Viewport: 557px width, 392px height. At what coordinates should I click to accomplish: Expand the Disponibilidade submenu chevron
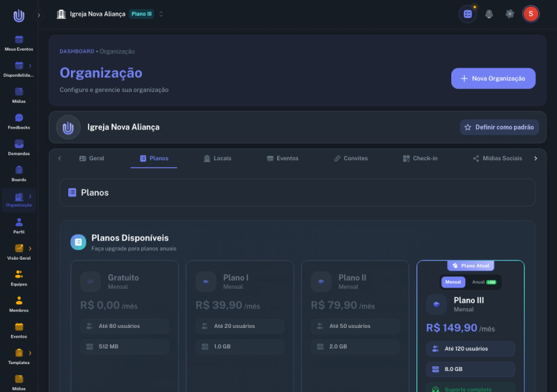(30, 65)
